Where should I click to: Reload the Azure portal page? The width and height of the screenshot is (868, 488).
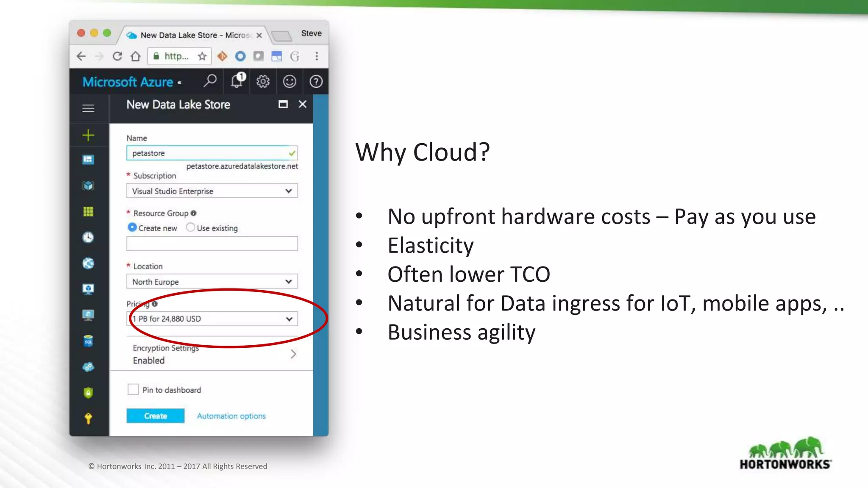click(x=117, y=56)
